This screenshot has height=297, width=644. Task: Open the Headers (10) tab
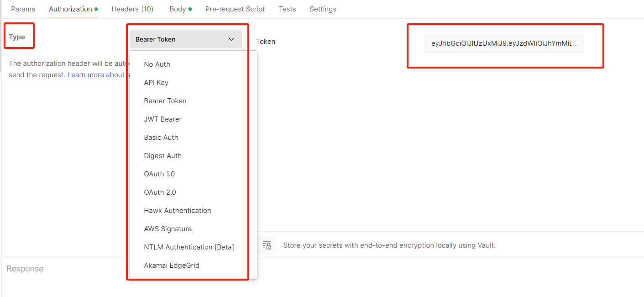pos(132,9)
